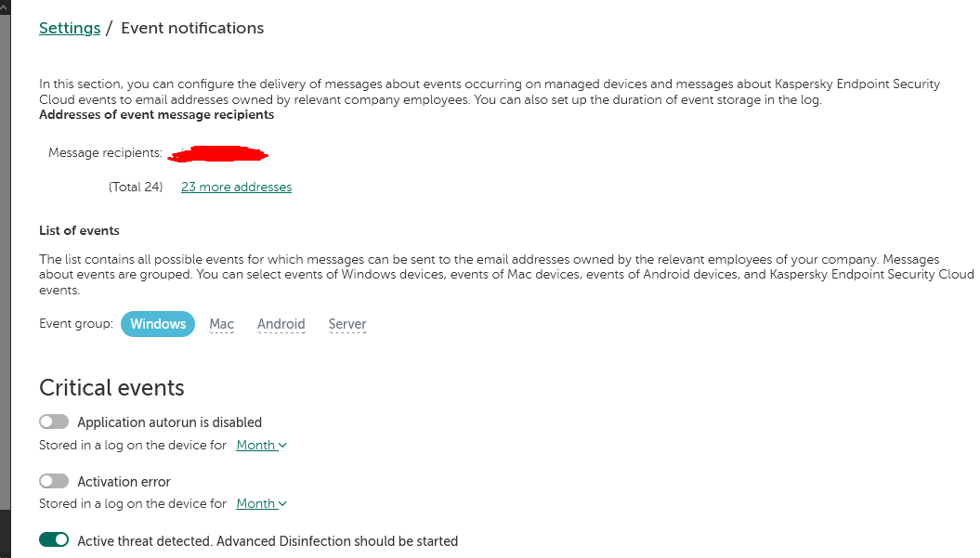Viewport: 980px width, 558px height.
Task: Select the Windows event group
Action: tap(158, 324)
